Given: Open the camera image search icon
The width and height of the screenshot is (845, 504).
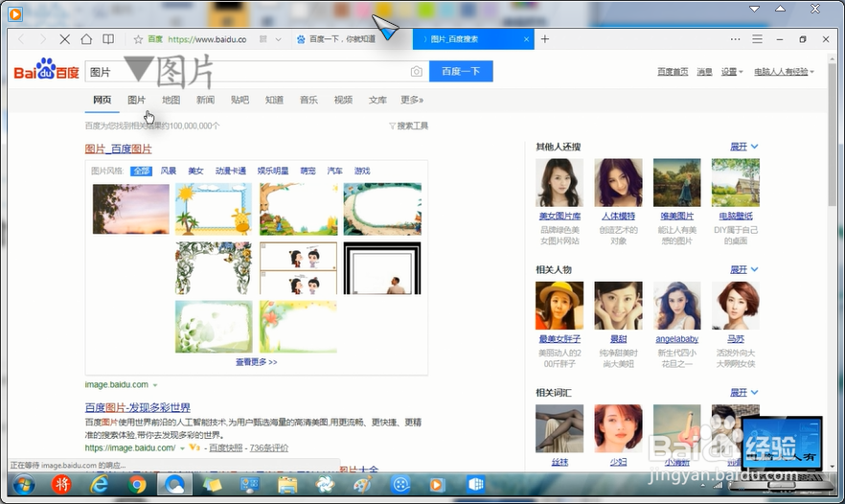Looking at the screenshot, I should pos(416,72).
